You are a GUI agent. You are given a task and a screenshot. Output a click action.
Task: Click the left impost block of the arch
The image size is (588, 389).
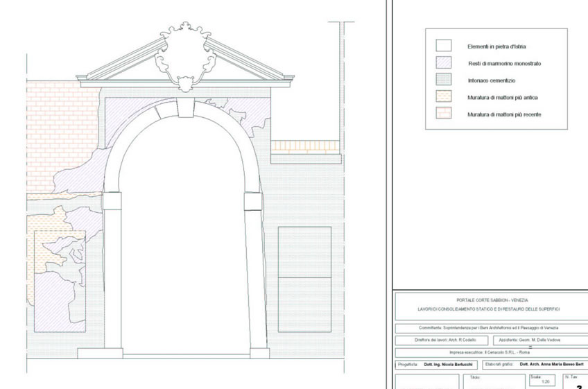click(x=112, y=201)
